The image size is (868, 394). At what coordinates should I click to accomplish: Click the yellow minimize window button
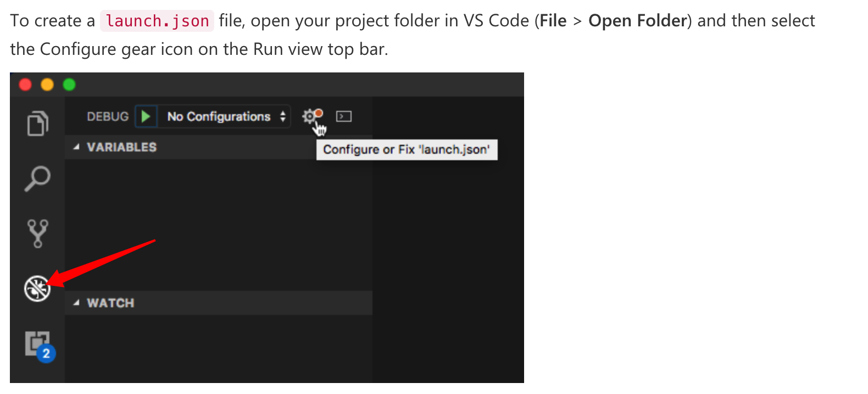tap(47, 85)
